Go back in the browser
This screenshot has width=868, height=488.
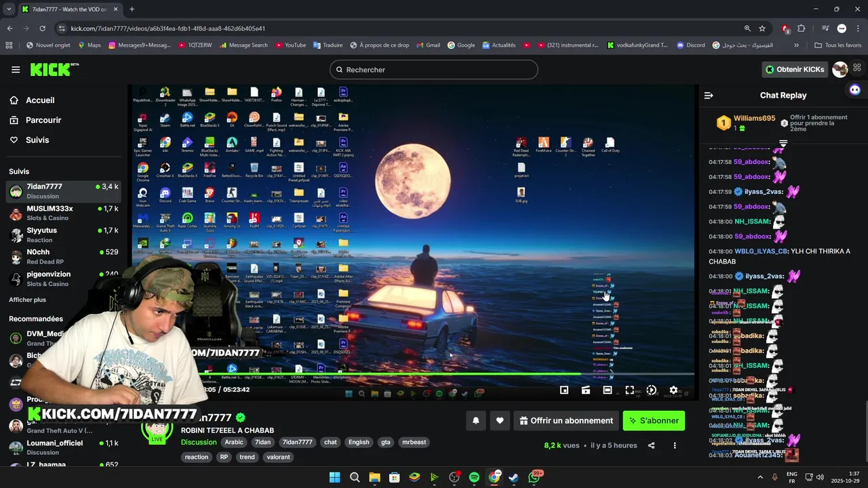tap(9, 28)
